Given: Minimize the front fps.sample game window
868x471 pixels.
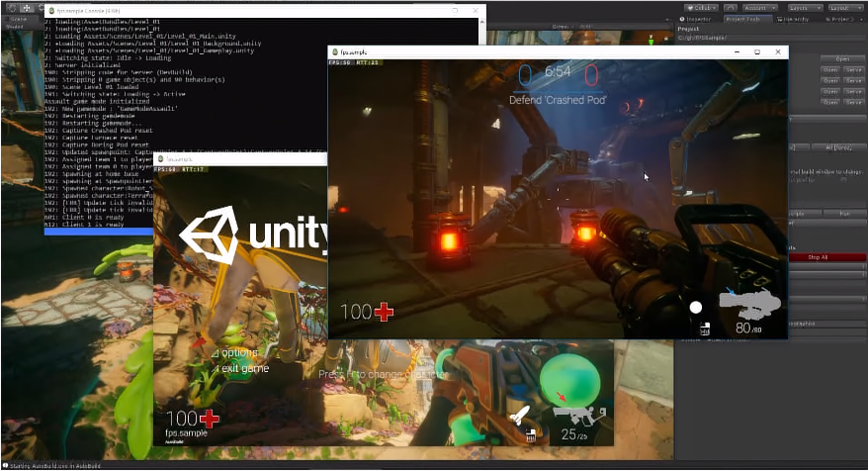Looking at the screenshot, I should [x=737, y=51].
